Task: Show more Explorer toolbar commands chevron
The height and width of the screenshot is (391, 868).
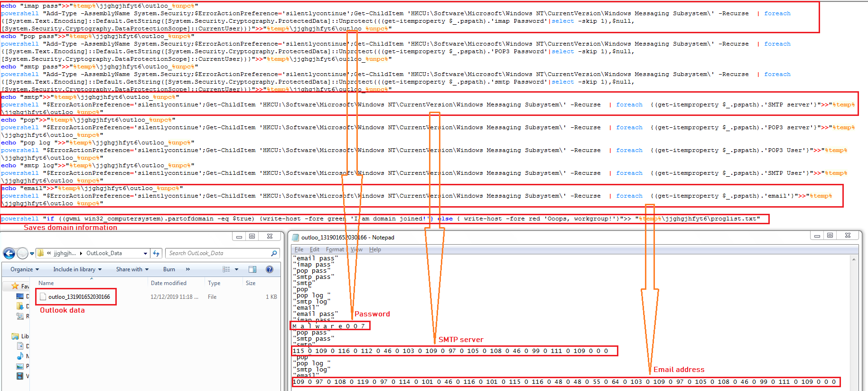Action: click(188, 269)
